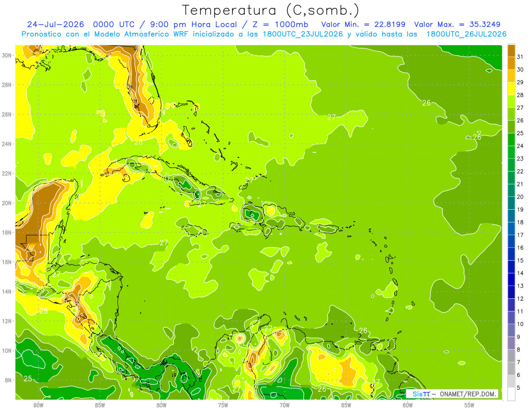
Task: Click the 20 label on color scale
Action: point(520,197)
